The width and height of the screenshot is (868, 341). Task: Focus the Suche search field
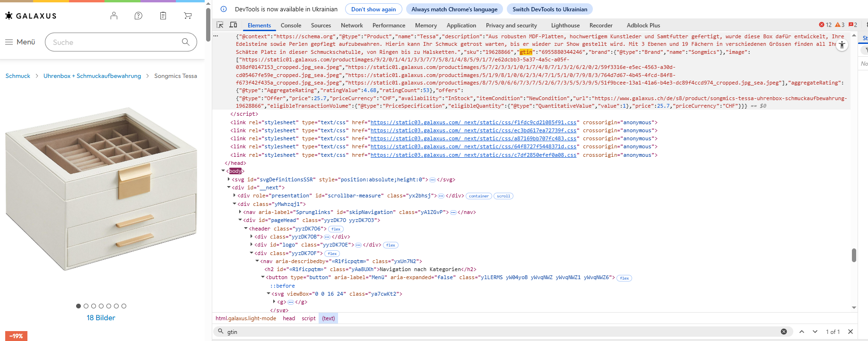pyautogui.click(x=121, y=42)
